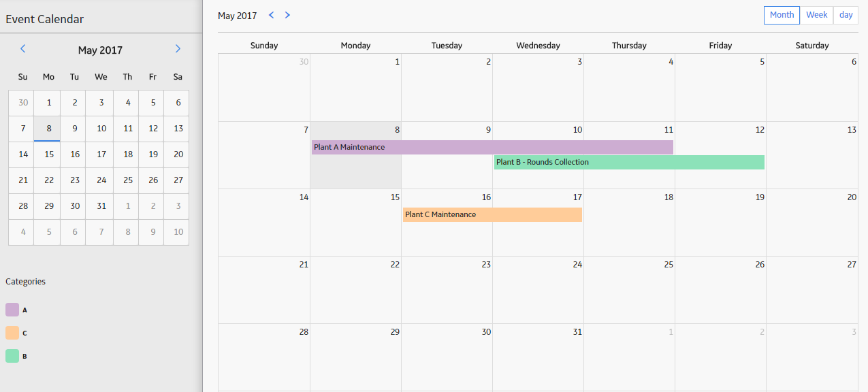Click day 29 in main calendar grid
The image size is (868, 392).
coord(355,357)
